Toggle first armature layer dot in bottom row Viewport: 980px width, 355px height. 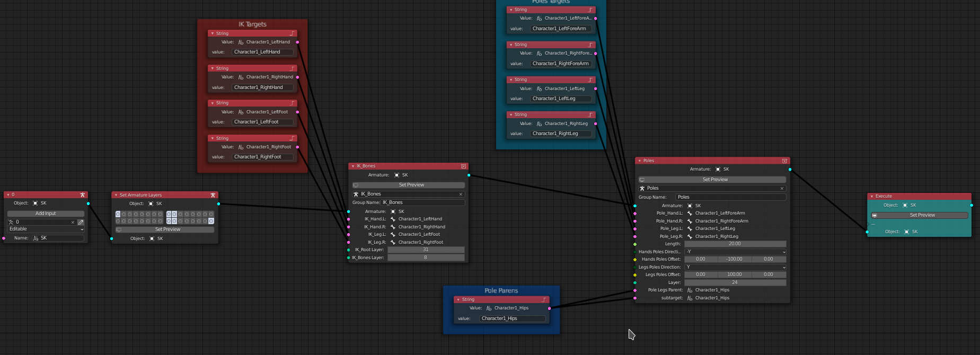118,221
